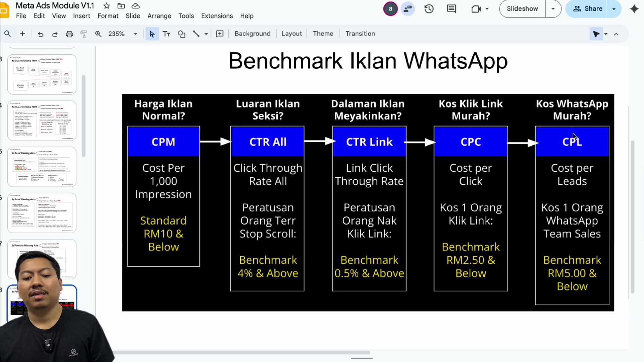Check the cloud save status icon
The width and height of the screenshot is (644, 362).
(x=136, y=6)
